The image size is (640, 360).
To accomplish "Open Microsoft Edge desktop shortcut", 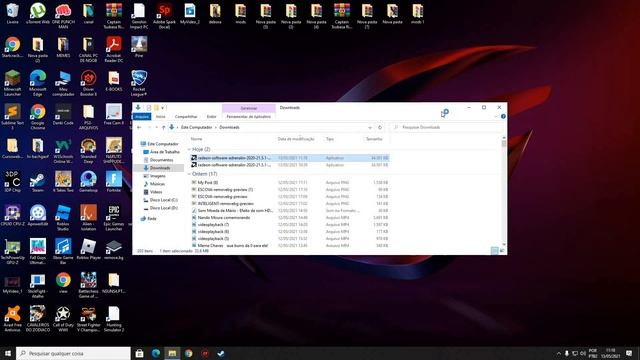I will (x=38, y=83).
